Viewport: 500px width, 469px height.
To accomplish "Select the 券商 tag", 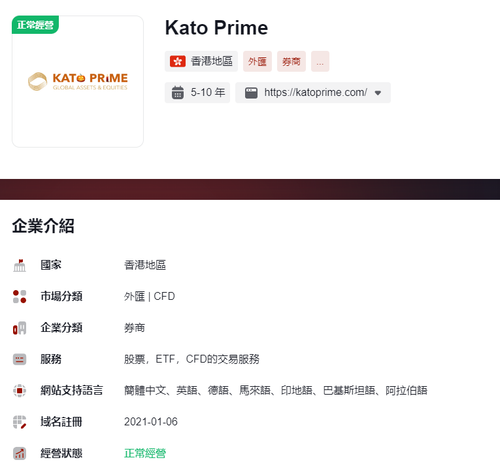I will pyautogui.click(x=291, y=61).
